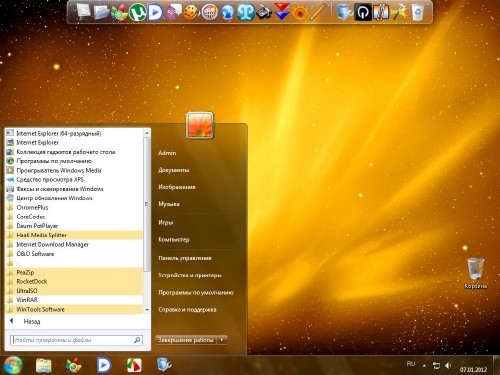Open the blue bin wrench icon in dock
The width and height of the screenshot is (500, 375).
[x=344, y=13]
